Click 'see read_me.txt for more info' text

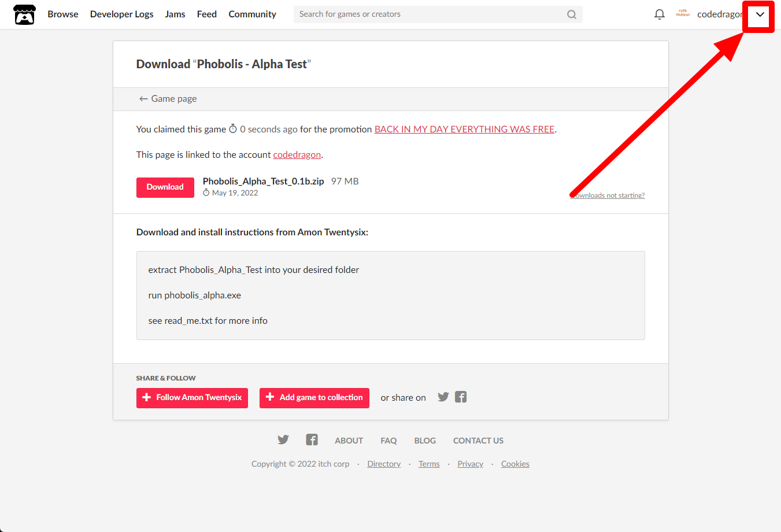point(208,321)
